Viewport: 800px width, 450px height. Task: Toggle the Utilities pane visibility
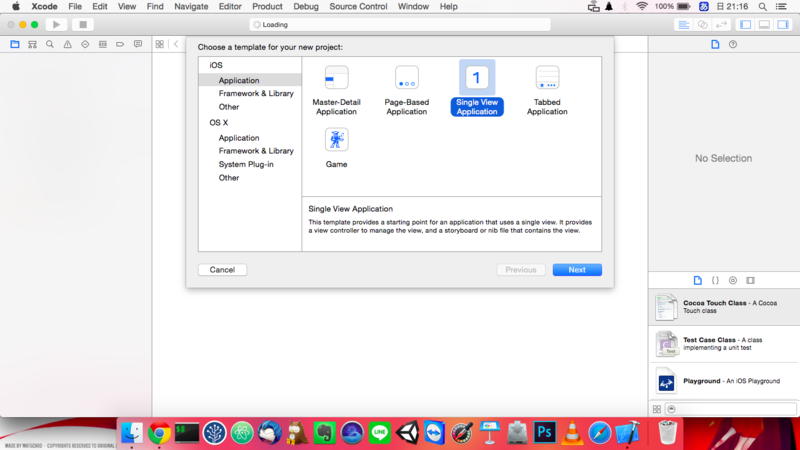pos(783,24)
